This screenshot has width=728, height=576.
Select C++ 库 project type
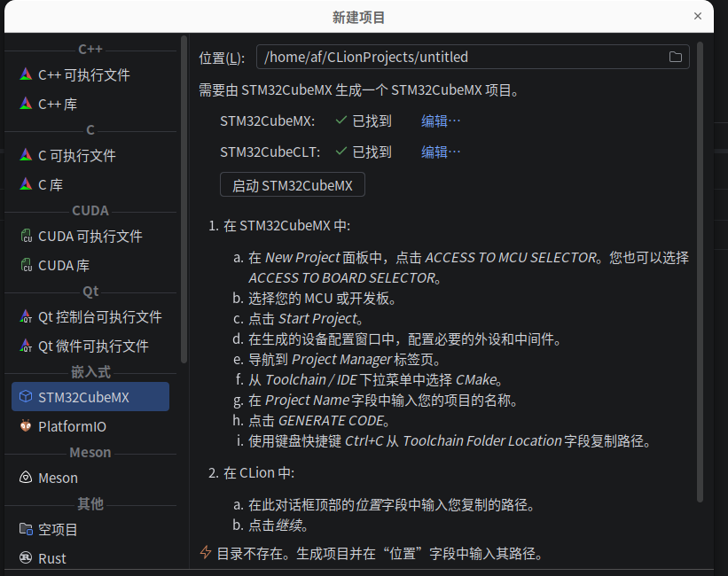click(x=90, y=104)
